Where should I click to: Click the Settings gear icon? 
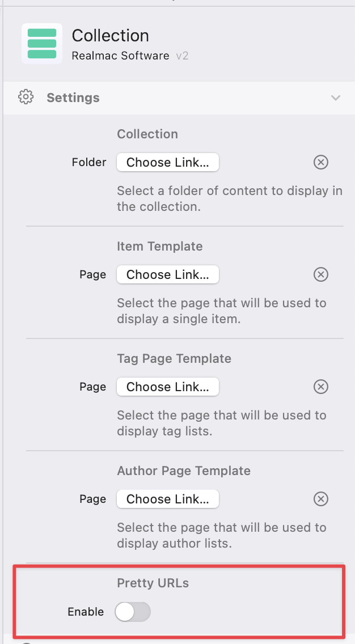pos(26,98)
